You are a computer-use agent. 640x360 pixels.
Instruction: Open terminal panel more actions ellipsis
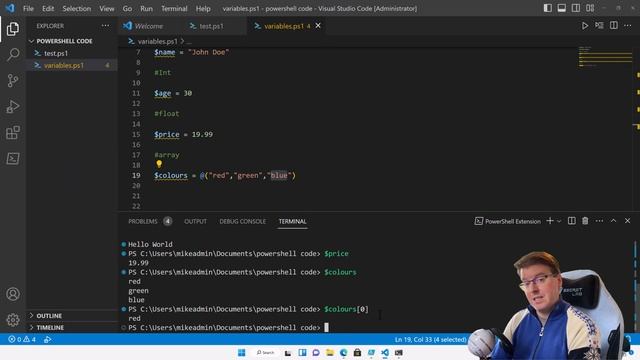click(599, 221)
